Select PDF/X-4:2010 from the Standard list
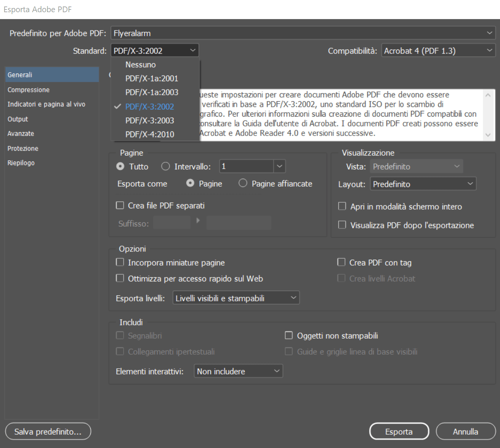 (149, 134)
